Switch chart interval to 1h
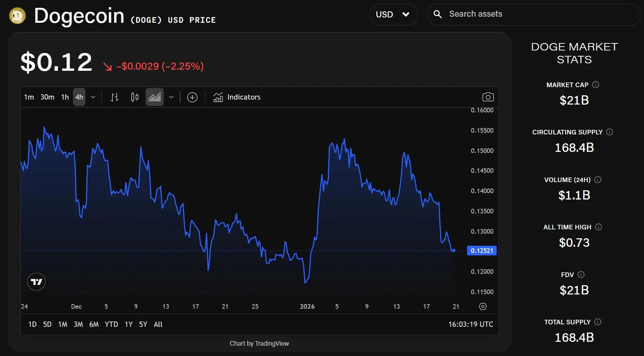The width and height of the screenshot is (644, 356). (65, 97)
